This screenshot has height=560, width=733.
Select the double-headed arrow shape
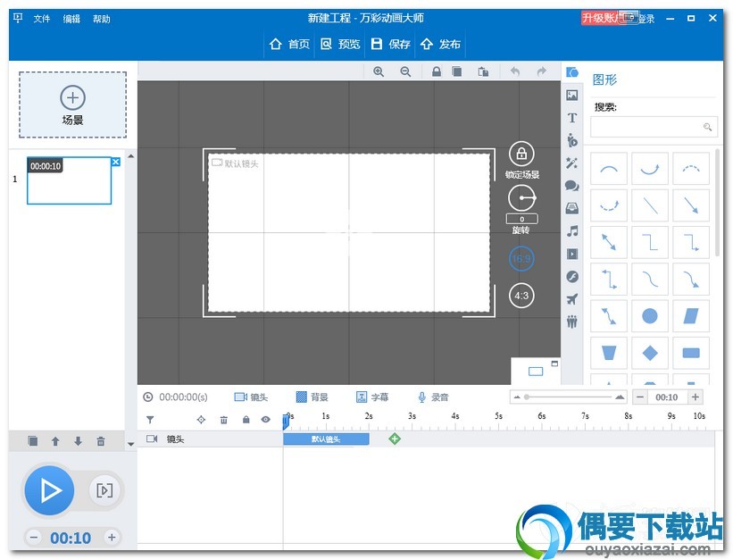pyautogui.click(x=609, y=242)
